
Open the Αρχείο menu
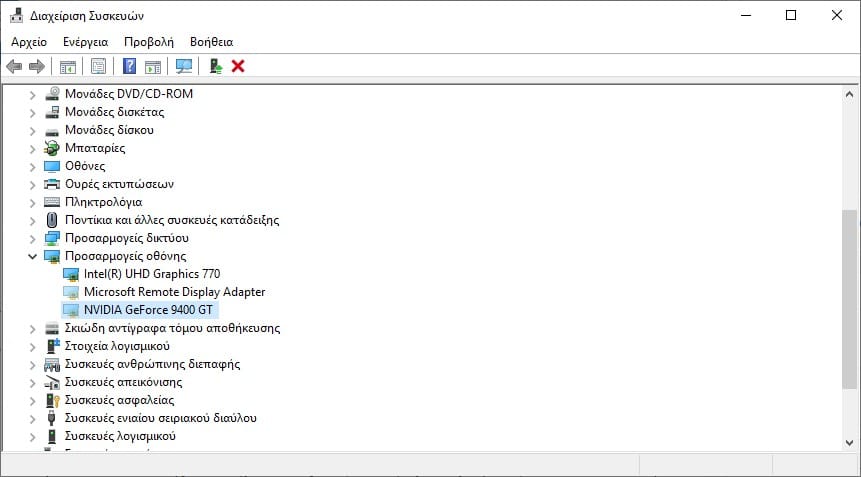pos(29,42)
